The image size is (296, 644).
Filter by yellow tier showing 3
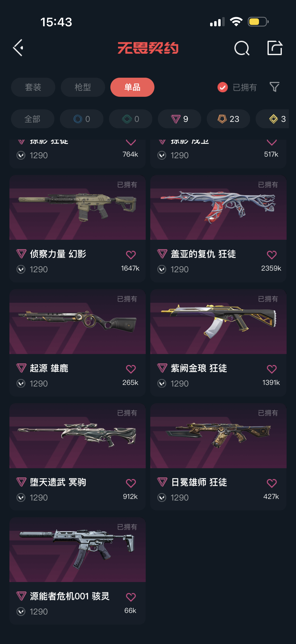(x=272, y=119)
